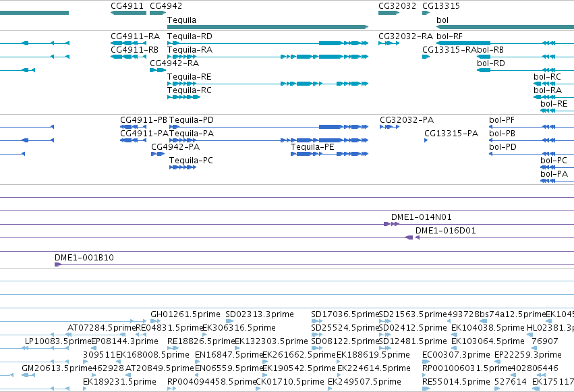Click the CG4911 gene label

[127, 6]
